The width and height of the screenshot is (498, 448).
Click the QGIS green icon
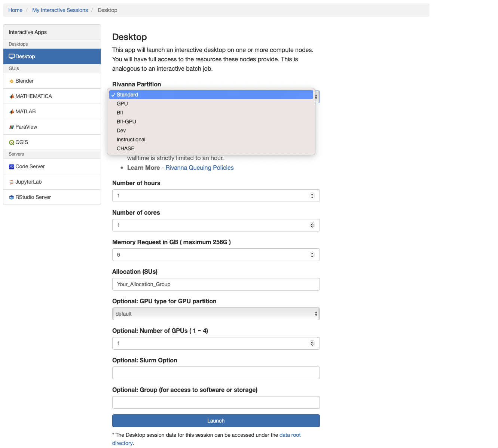(12, 142)
